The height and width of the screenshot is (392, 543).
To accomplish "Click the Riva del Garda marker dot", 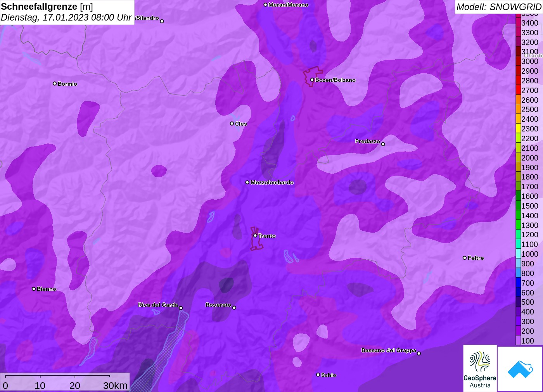I will pyautogui.click(x=181, y=308).
